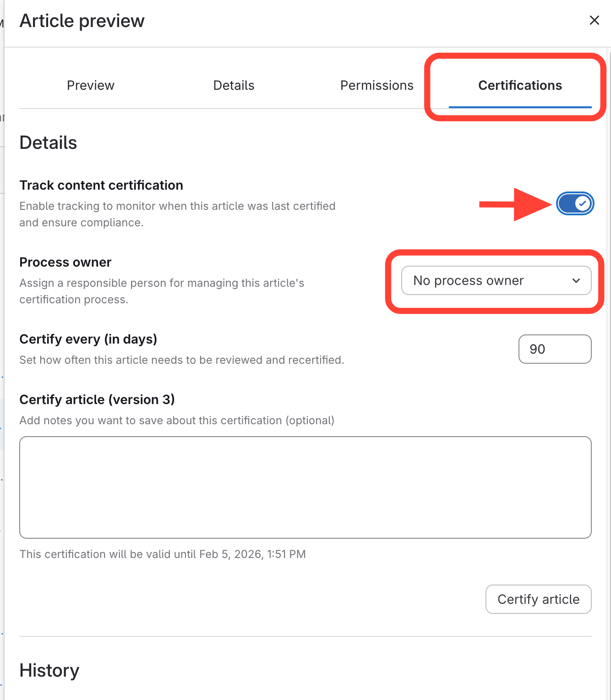Screen dimensions: 611x700
Task: Open the Details tab
Action: coord(234,86)
